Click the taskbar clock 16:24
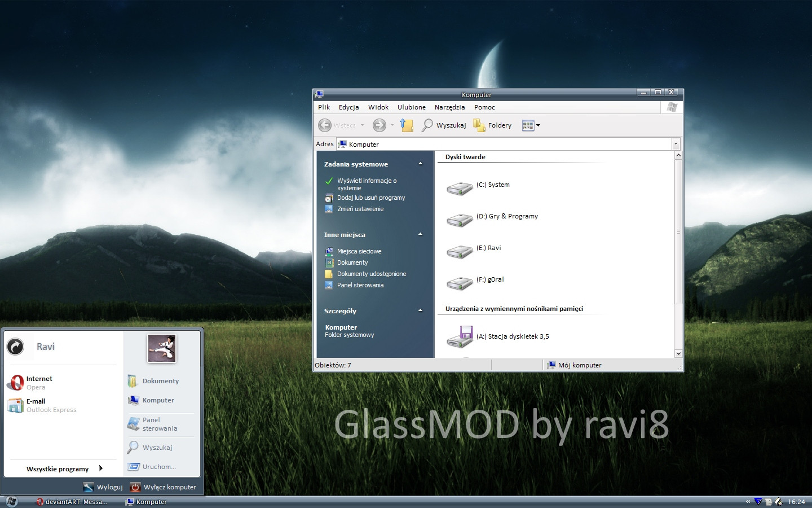The width and height of the screenshot is (812, 508). point(796,502)
